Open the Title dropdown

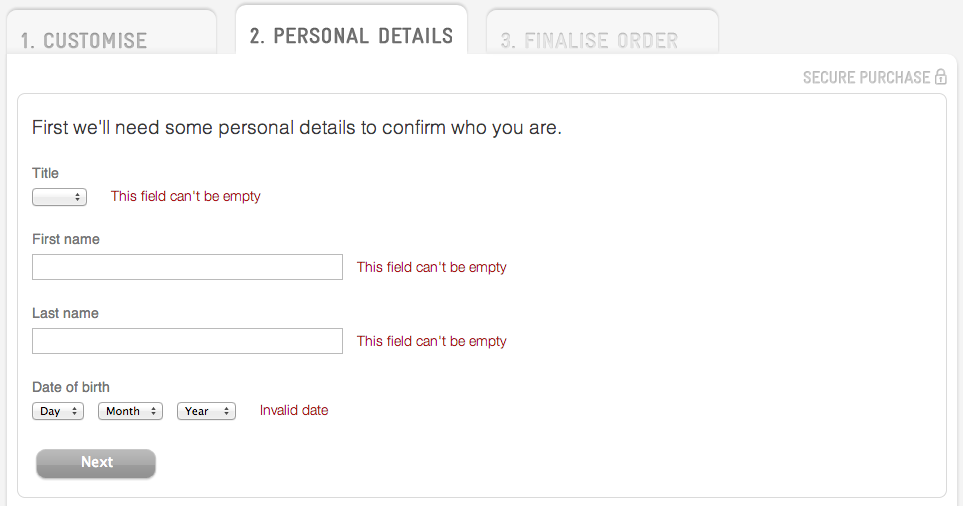coord(60,197)
